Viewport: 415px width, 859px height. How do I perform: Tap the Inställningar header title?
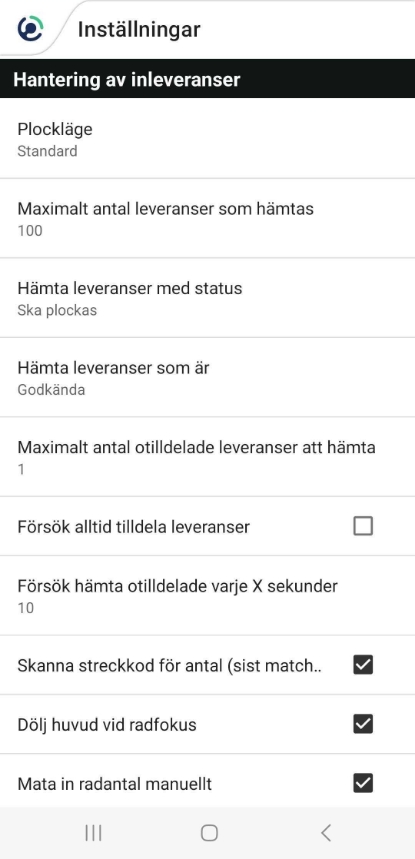point(139,30)
